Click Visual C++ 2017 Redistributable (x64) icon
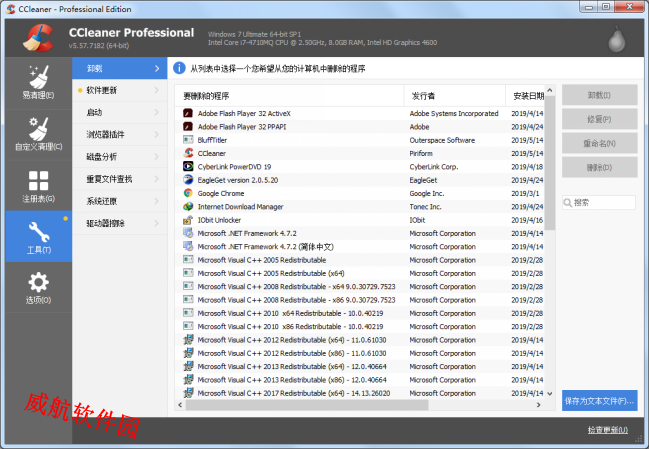 click(x=188, y=393)
